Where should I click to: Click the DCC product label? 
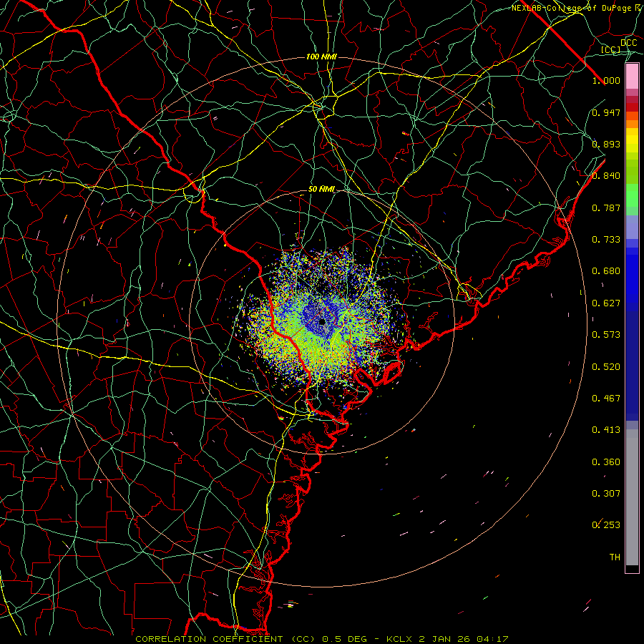tap(628, 43)
